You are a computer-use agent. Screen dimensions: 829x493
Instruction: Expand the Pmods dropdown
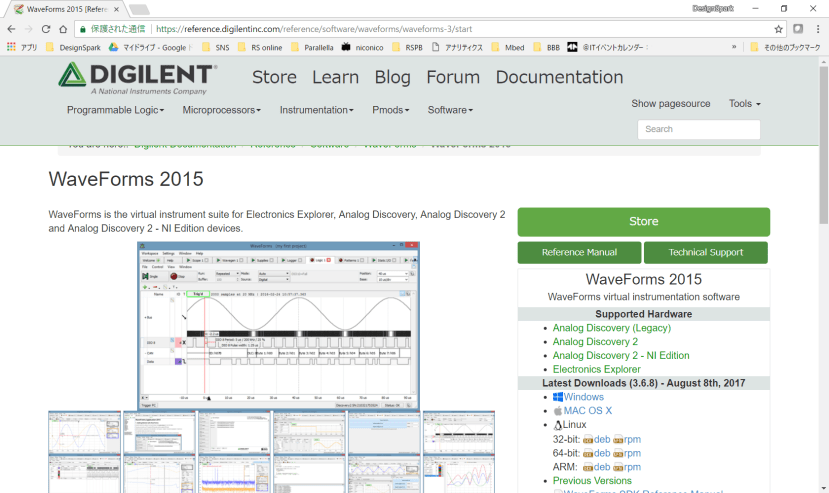click(x=391, y=110)
